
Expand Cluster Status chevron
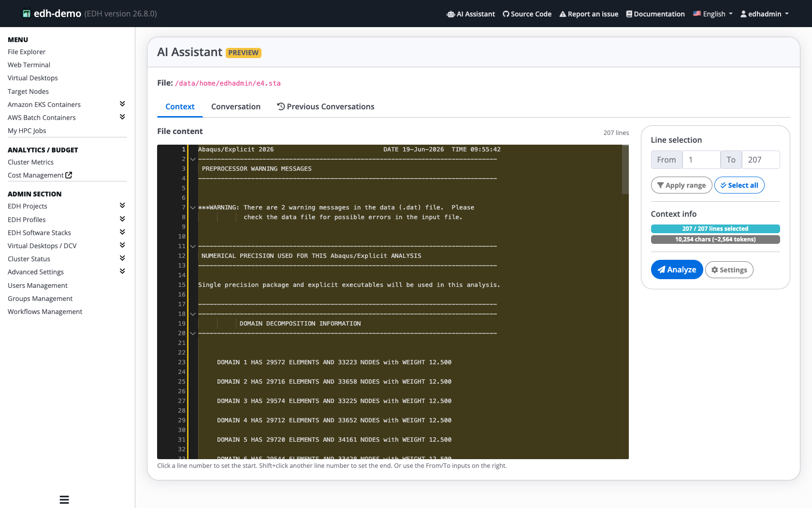point(122,258)
